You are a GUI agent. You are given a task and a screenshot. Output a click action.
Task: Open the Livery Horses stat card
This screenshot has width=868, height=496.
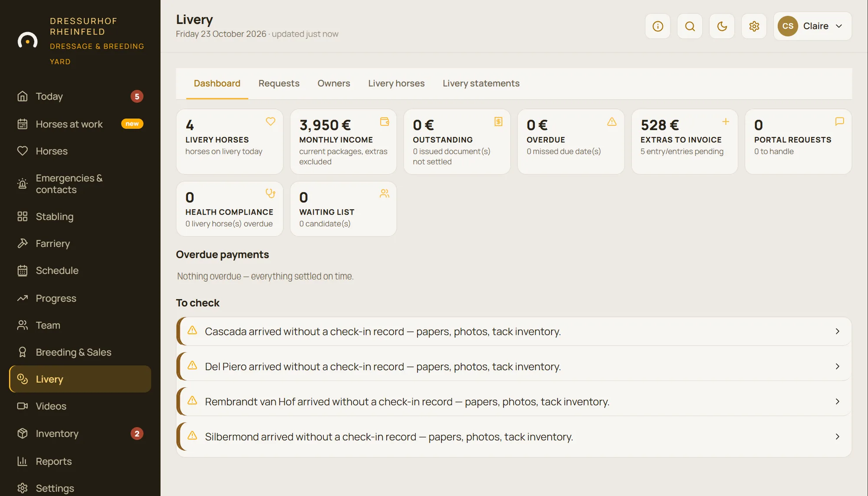pyautogui.click(x=230, y=142)
